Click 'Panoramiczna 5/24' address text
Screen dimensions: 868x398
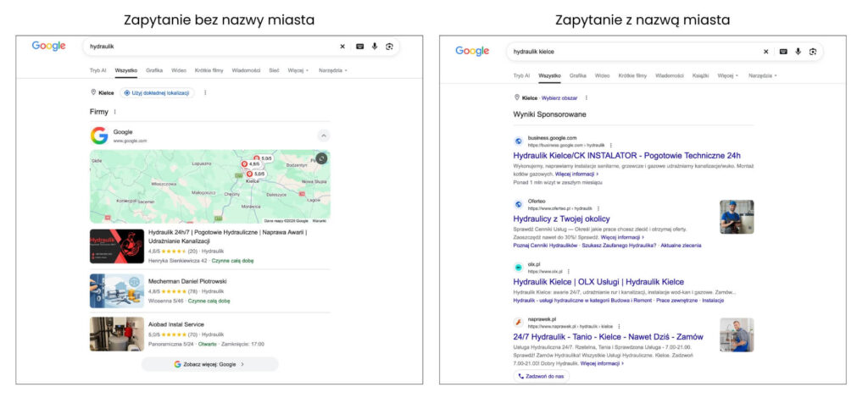pyautogui.click(x=171, y=344)
